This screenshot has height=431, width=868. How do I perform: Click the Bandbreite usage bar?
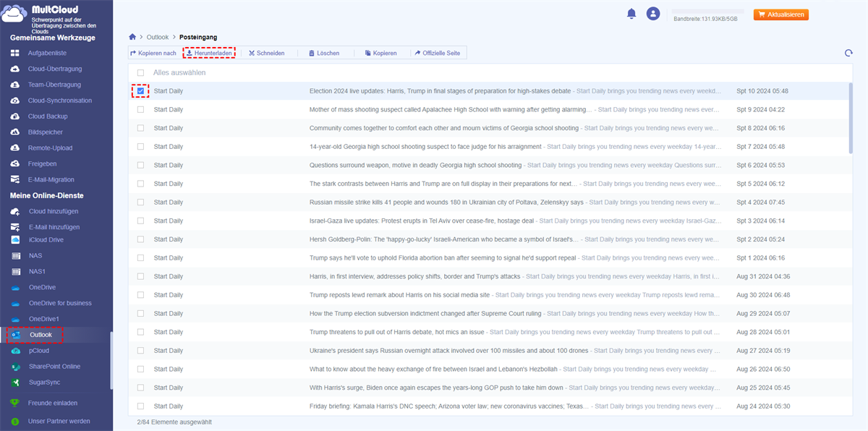click(x=708, y=12)
